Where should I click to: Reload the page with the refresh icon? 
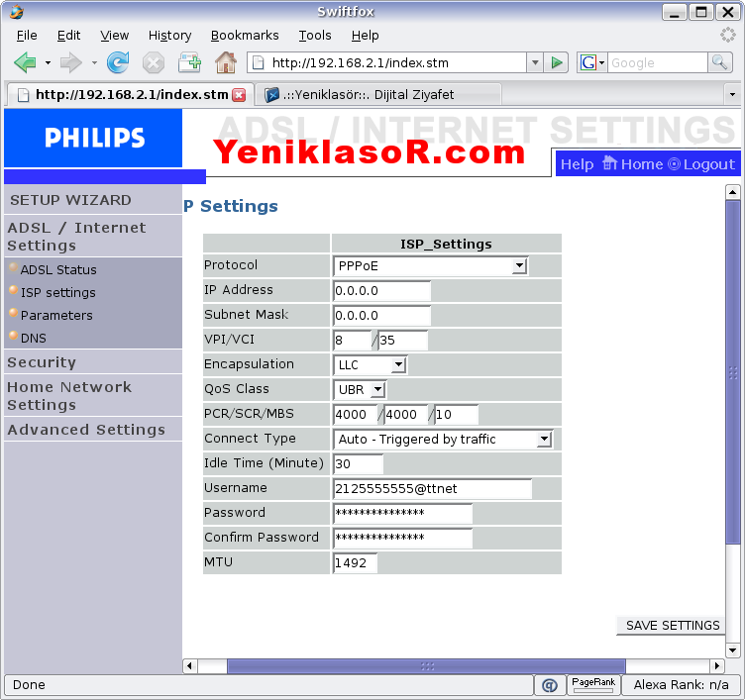pos(118,62)
